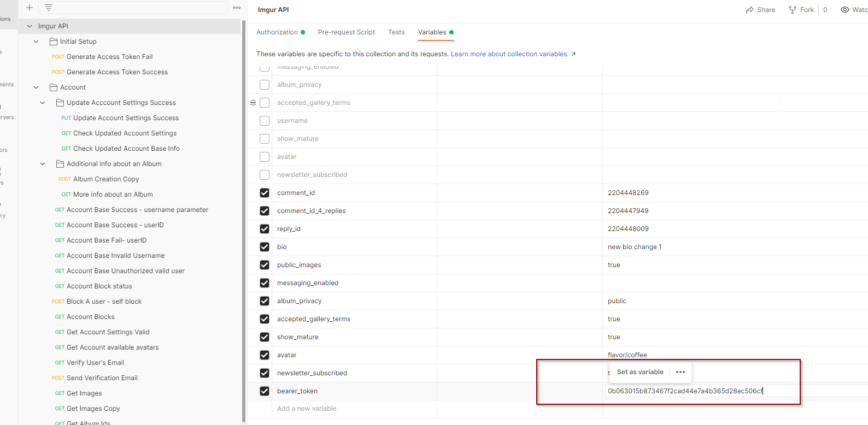Fork the Imgur API collection

tap(801, 10)
